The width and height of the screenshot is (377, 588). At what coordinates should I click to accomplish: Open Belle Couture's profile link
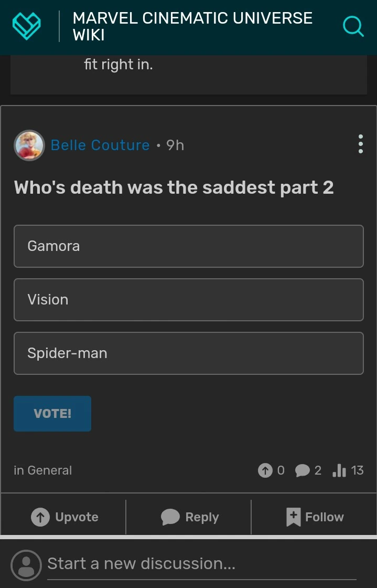tap(100, 145)
